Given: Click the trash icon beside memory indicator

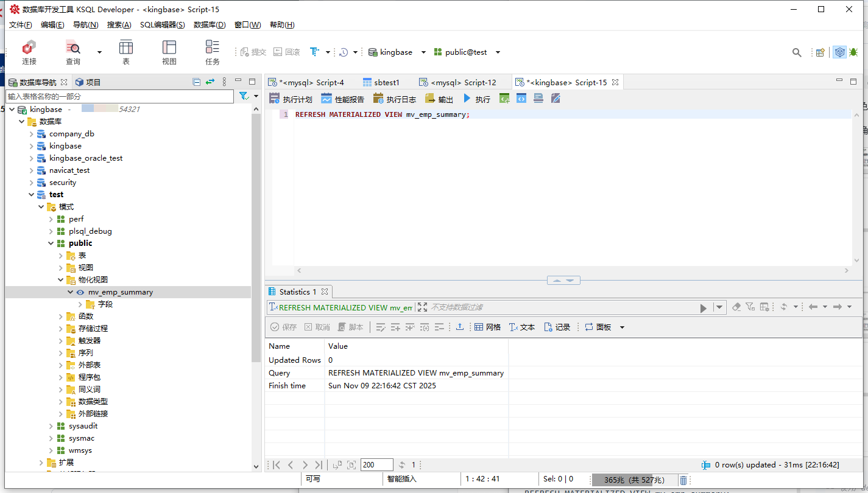Looking at the screenshot, I should pyautogui.click(x=683, y=480).
